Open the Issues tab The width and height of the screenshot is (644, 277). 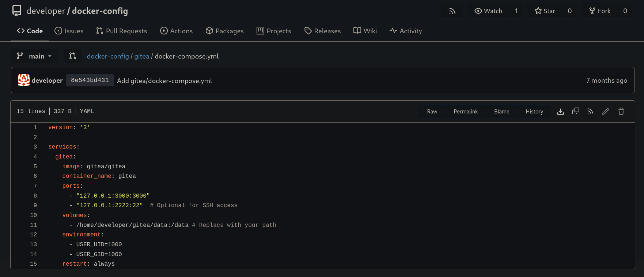[x=69, y=31]
